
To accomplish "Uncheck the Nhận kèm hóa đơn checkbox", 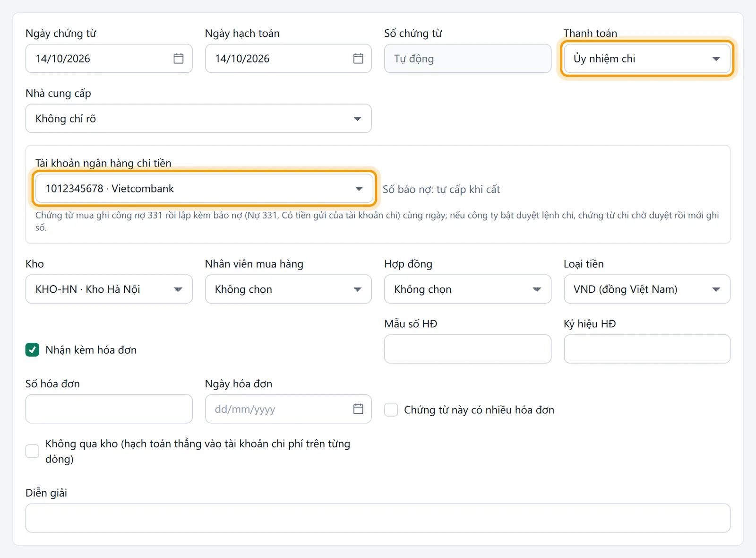I will point(32,350).
